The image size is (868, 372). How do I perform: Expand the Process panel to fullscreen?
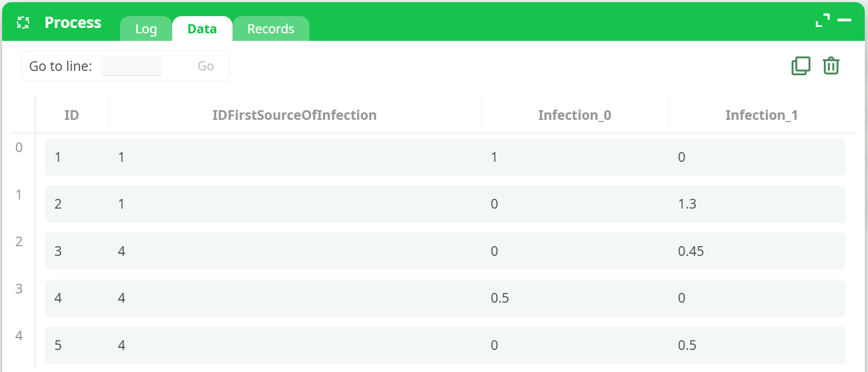pos(822,20)
